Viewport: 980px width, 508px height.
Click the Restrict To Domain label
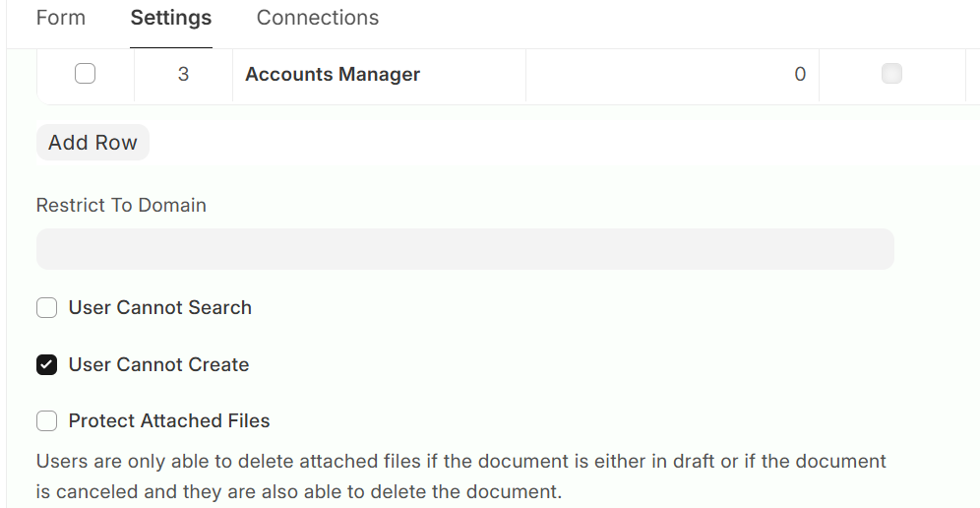[x=121, y=205]
